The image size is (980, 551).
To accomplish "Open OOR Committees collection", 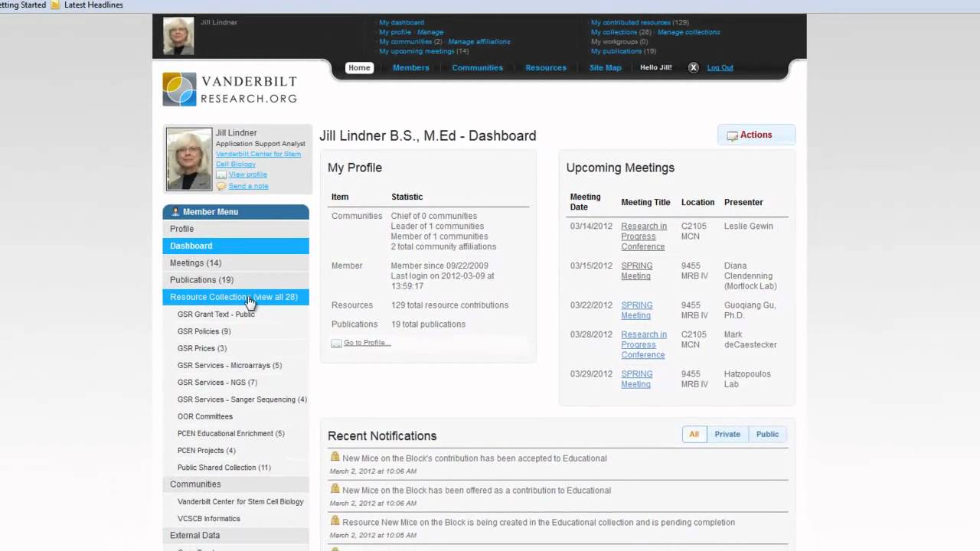I will [x=205, y=416].
